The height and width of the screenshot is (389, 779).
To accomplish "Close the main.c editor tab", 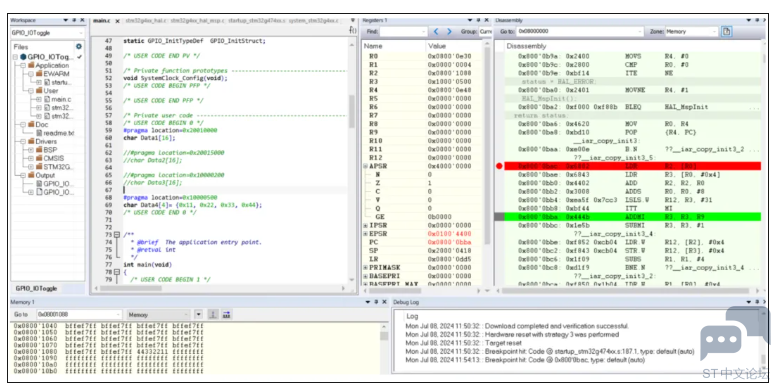I will pos(118,21).
